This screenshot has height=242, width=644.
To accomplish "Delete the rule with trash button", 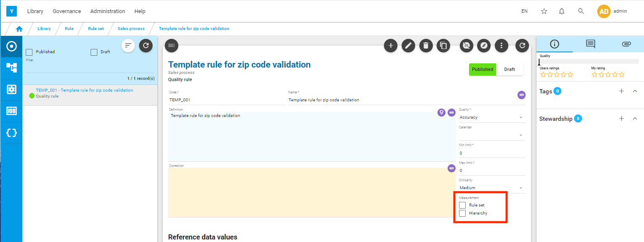I will click(x=426, y=46).
